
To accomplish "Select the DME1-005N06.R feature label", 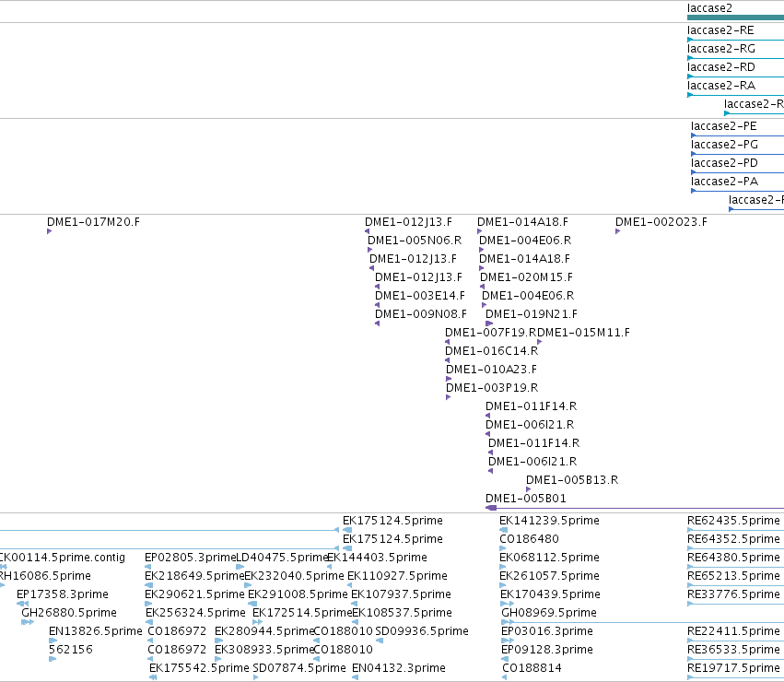I will [x=415, y=241].
